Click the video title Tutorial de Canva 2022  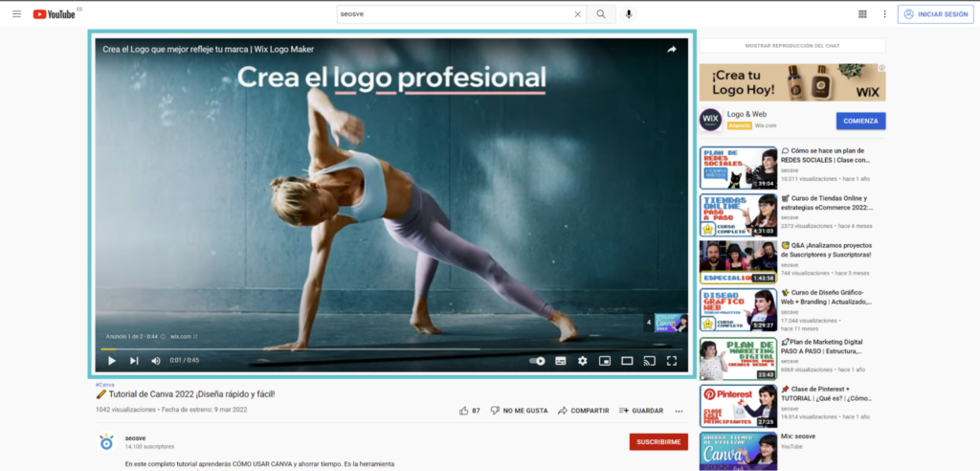point(186,394)
